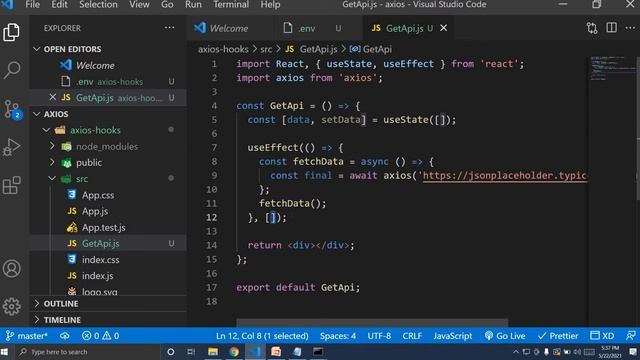Open the Terminal menu

231,4
